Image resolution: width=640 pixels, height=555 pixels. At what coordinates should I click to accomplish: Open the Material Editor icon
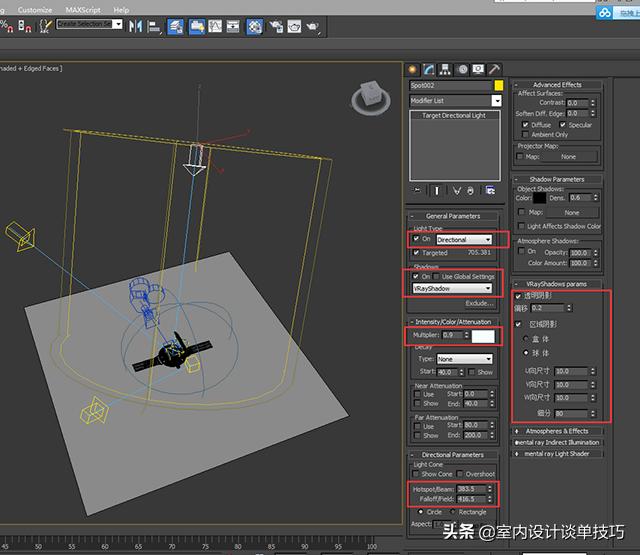255,27
